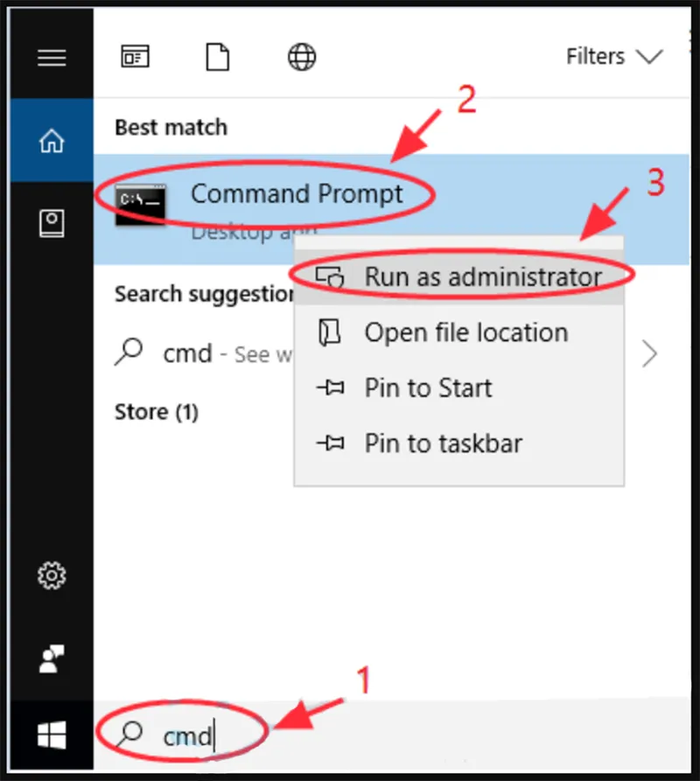Image resolution: width=700 pixels, height=781 pixels.
Task: Expand the hamburger menu in sidebar
Action: [52, 58]
